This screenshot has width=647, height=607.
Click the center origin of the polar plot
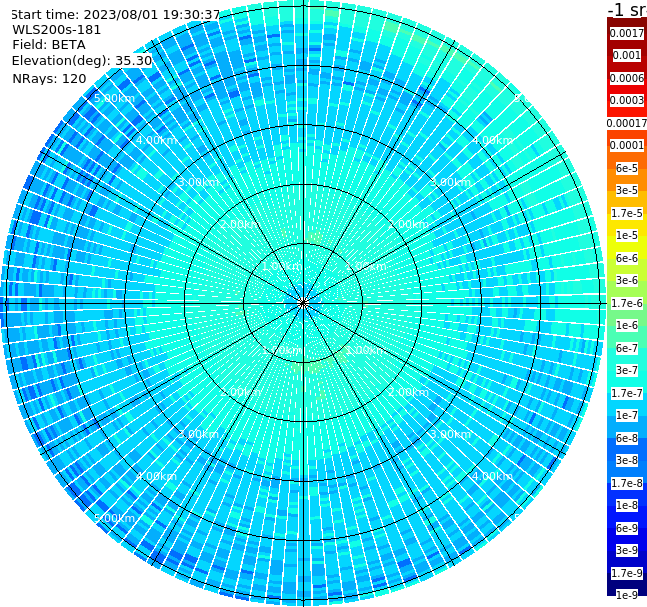(x=303, y=303)
